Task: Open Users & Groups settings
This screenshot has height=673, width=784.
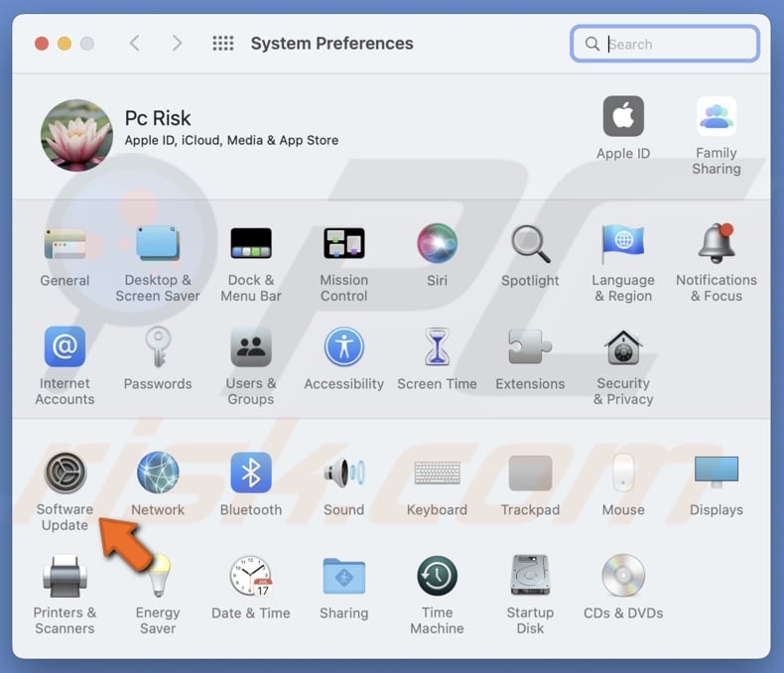Action: point(251,346)
